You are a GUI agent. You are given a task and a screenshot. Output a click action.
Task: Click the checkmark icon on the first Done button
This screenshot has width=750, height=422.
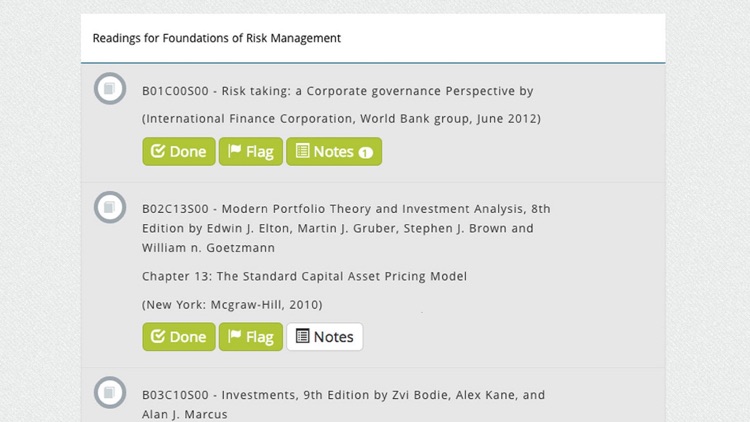(x=158, y=152)
